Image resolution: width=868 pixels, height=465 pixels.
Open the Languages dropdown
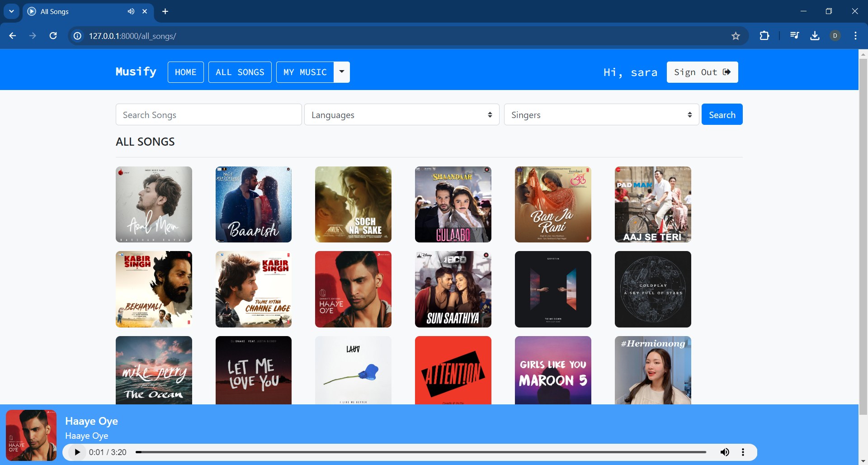point(401,114)
